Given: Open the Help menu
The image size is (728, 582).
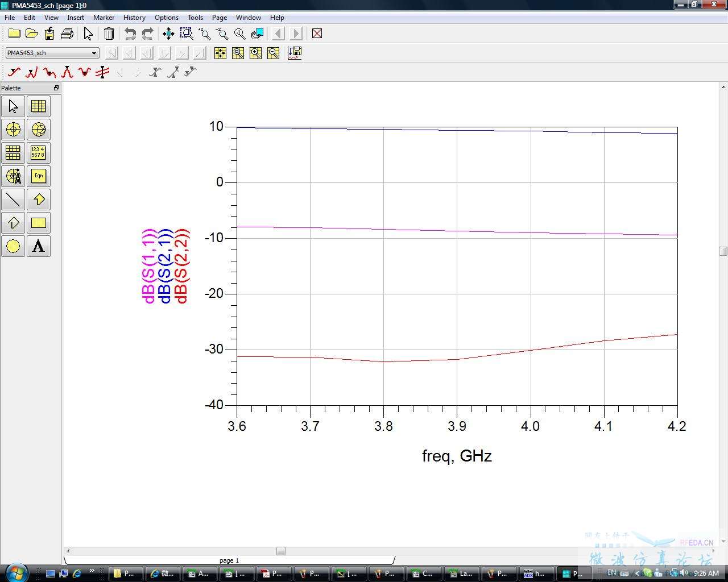Looking at the screenshot, I should [277, 18].
